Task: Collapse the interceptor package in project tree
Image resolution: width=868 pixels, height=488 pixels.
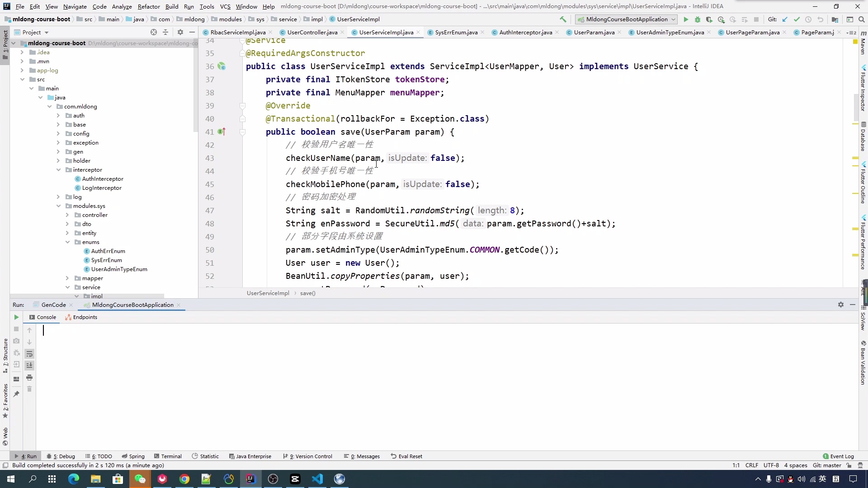Action: [58, 170]
